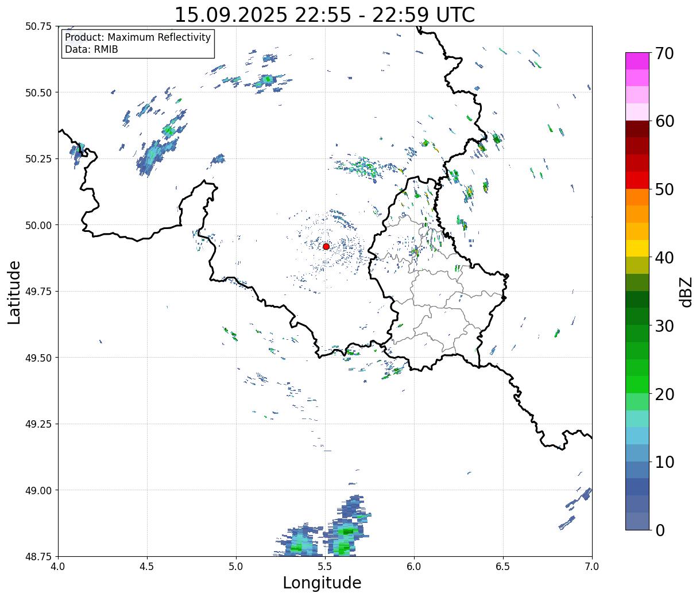
Task: Click the latitude tick label 50.00
Action: [x=38, y=225]
